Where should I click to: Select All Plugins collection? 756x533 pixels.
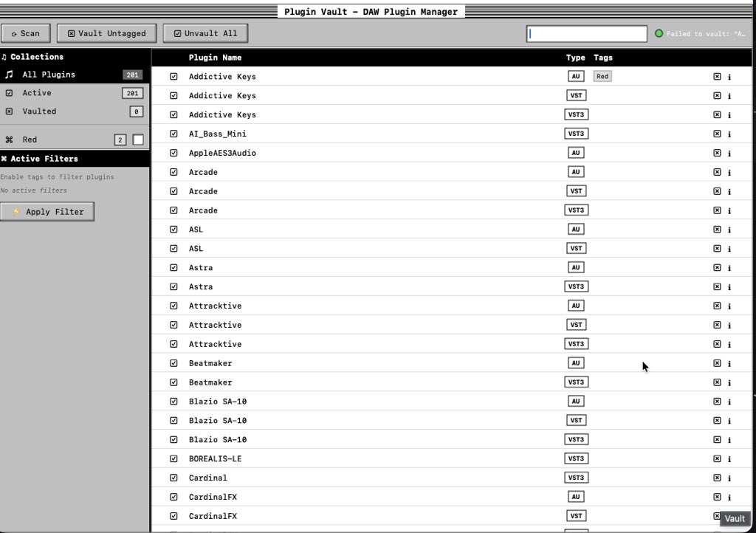pyautogui.click(x=75, y=75)
